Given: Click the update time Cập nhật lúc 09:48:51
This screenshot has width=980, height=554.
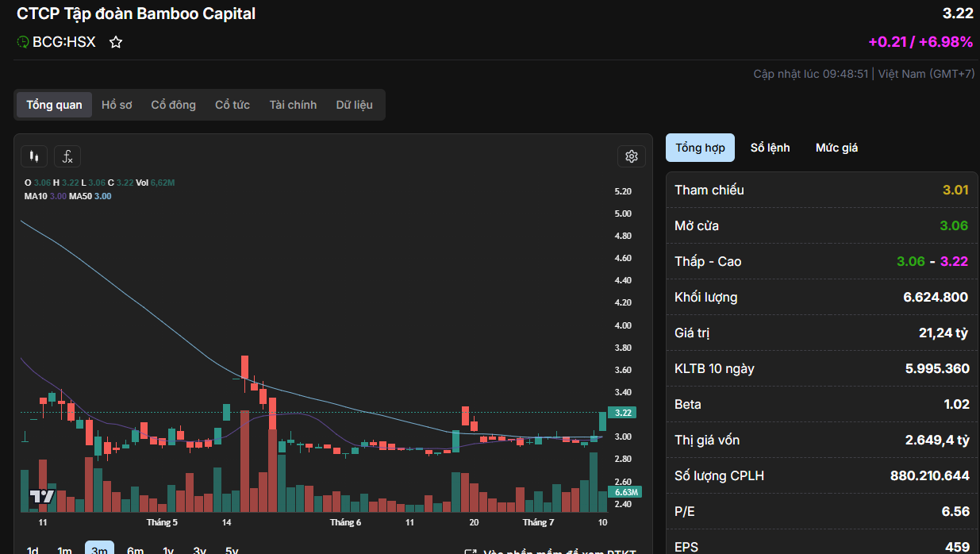Looking at the screenshot, I should click(811, 74).
